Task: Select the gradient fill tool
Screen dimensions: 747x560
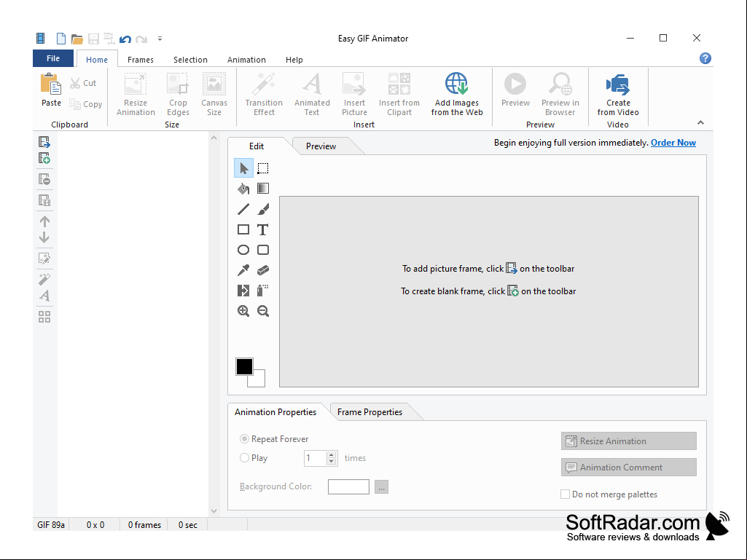Action: click(x=263, y=189)
